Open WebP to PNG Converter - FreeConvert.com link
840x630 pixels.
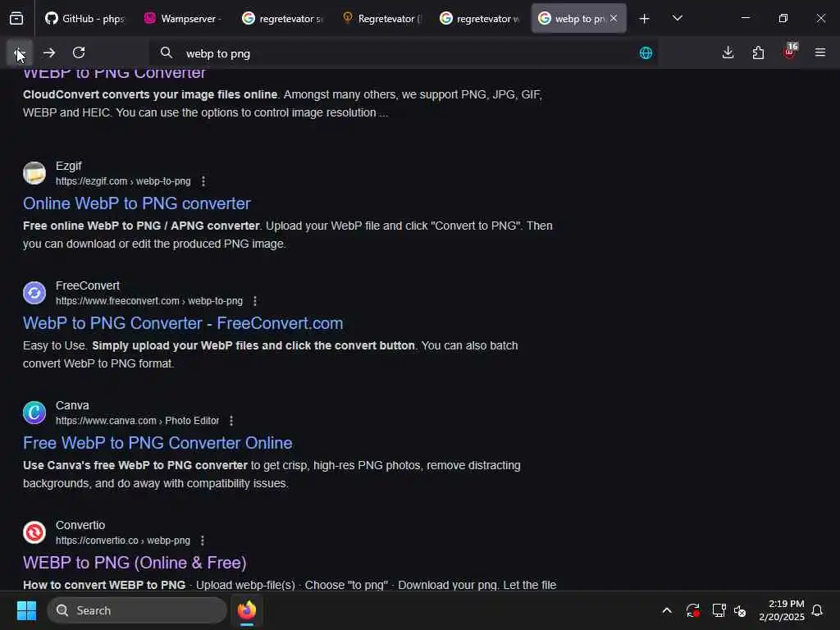click(x=183, y=323)
